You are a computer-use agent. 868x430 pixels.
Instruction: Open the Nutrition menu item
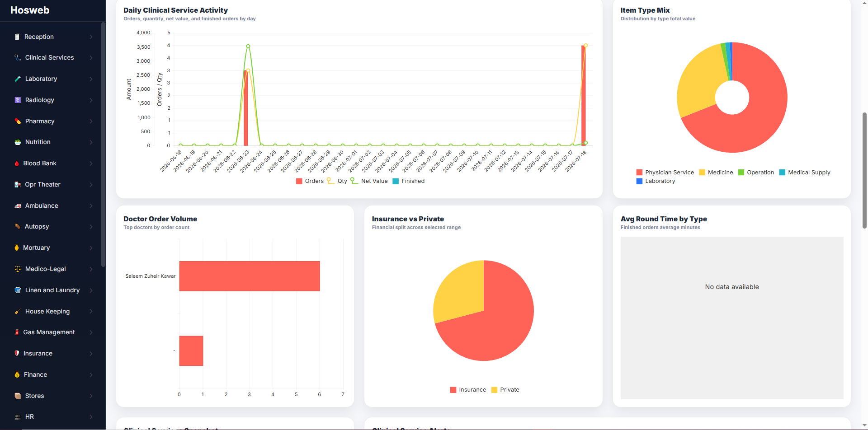pyautogui.click(x=53, y=142)
